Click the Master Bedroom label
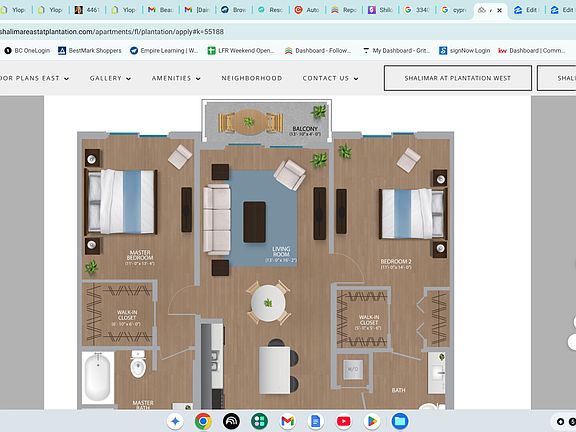576x432 pixels. click(140, 258)
